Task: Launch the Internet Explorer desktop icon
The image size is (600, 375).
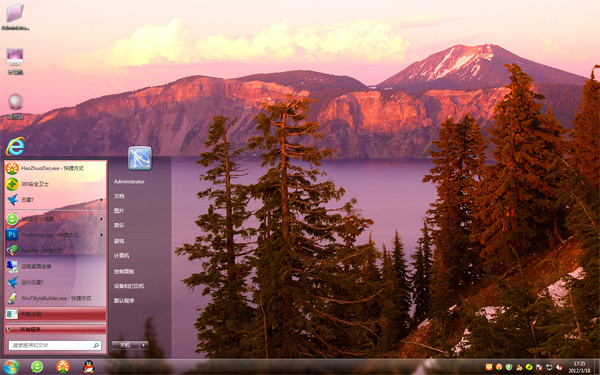Action: coord(15,146)
